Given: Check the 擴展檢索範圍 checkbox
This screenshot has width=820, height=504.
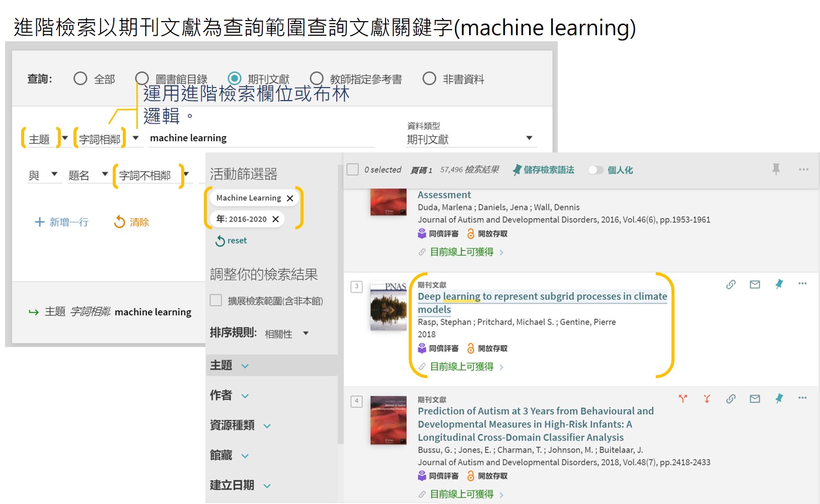Looking at the screenshot, I should (216, 300).
